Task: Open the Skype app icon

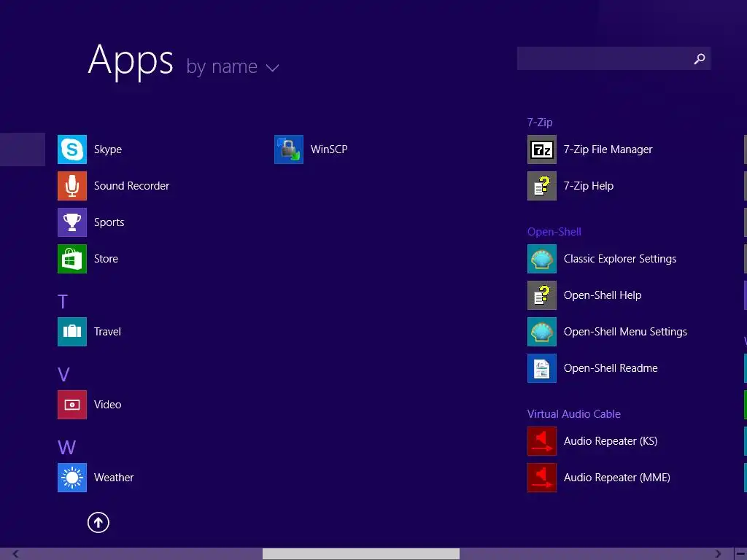Action: tap(72, 149)
